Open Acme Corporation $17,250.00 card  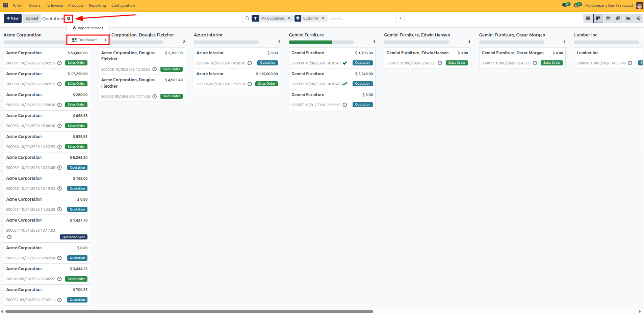(x=47, y=79)
